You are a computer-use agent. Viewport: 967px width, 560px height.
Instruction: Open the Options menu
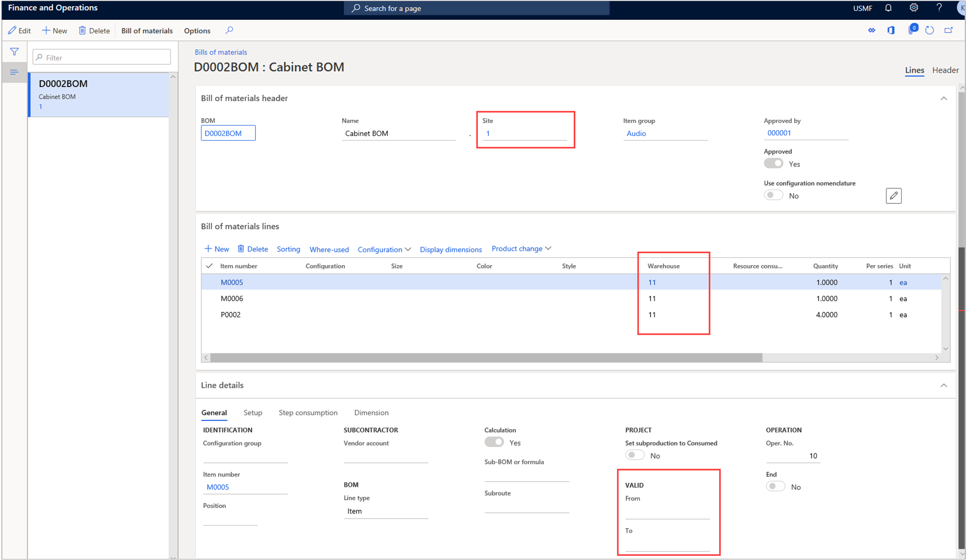tap(197, 30)
